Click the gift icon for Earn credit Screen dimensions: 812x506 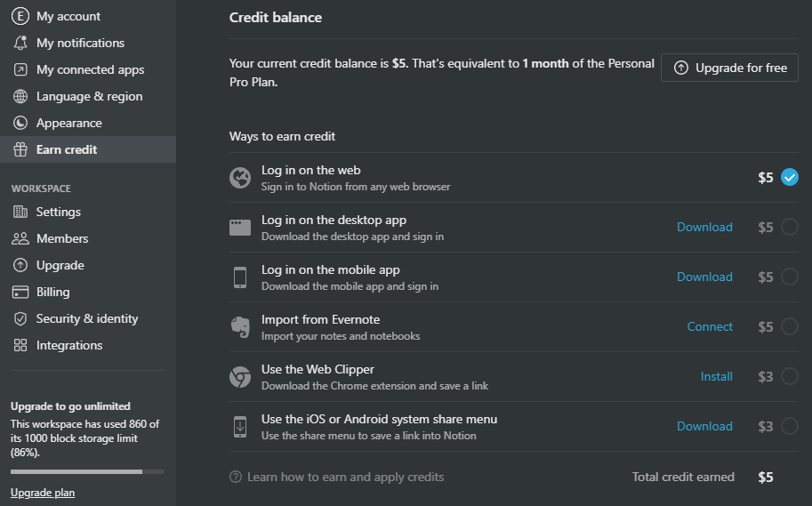pyautogui.click(x=20, y=149)
